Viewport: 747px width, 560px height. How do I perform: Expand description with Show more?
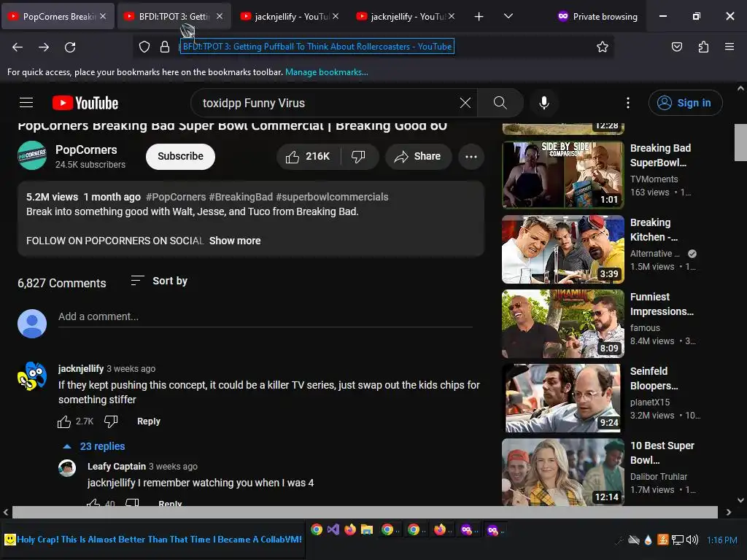(235, 241)
